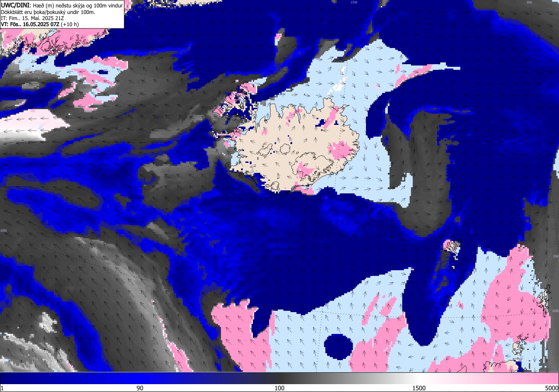Select the 'Hæð (m) neðstu skýja og 100m vindur' text
Viewport: 559px width, 392px height.
click(78, 5)
